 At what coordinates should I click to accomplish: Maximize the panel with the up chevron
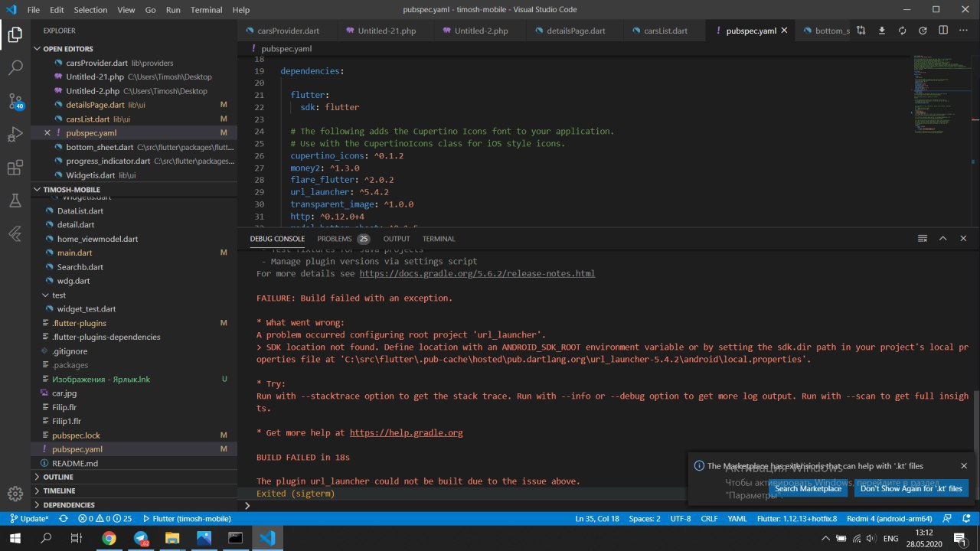pos(943,239)
